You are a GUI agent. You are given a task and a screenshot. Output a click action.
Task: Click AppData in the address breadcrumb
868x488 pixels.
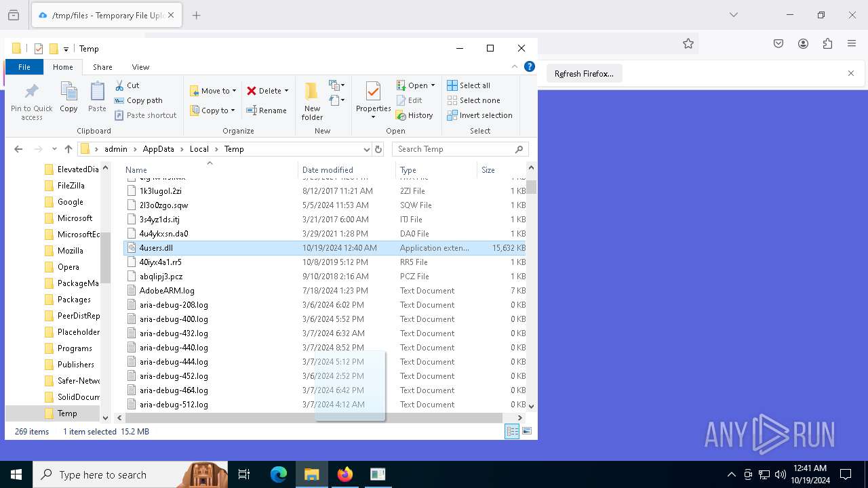158,149
